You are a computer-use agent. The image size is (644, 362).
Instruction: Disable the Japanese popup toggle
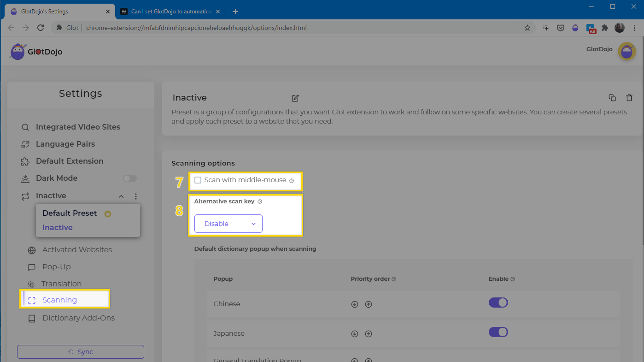[x=498, y=332]
